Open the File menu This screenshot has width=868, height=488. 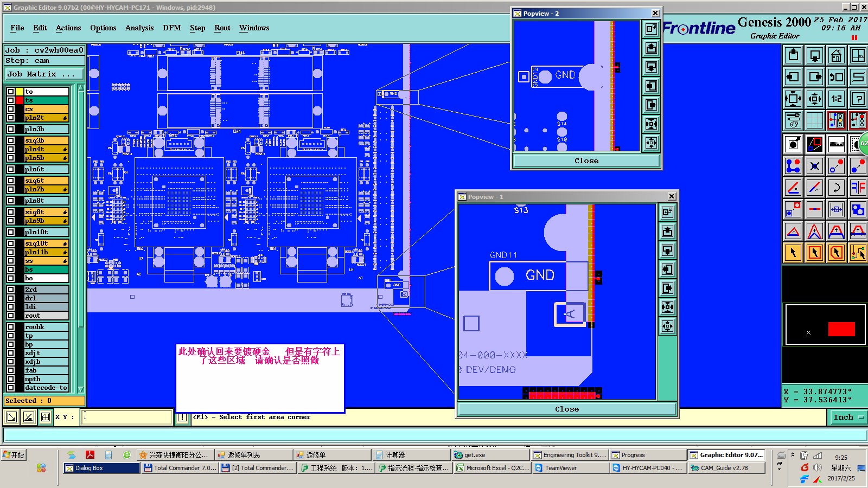pyautogui.click(x=17, y=28)
